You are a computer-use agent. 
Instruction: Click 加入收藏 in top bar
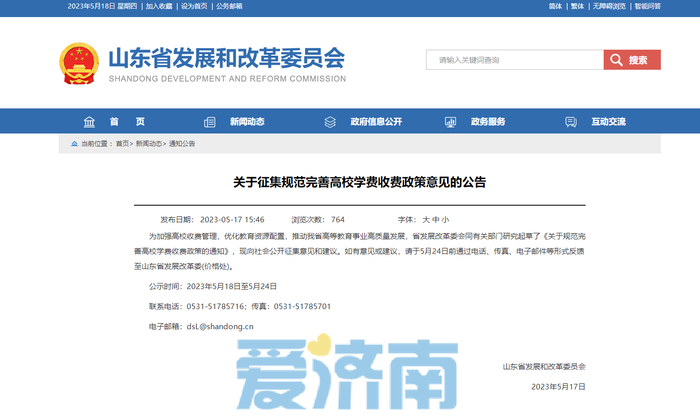tap(159, 6)
